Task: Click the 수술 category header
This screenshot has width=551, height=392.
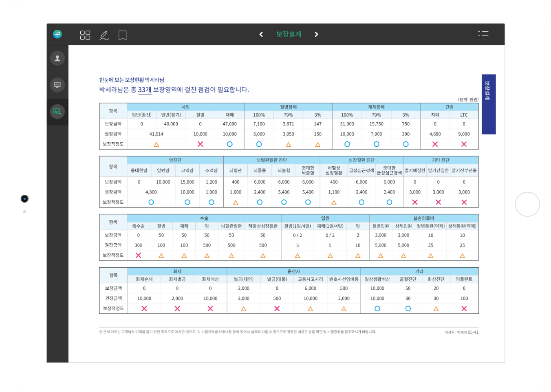Action: tap(204, 218)
